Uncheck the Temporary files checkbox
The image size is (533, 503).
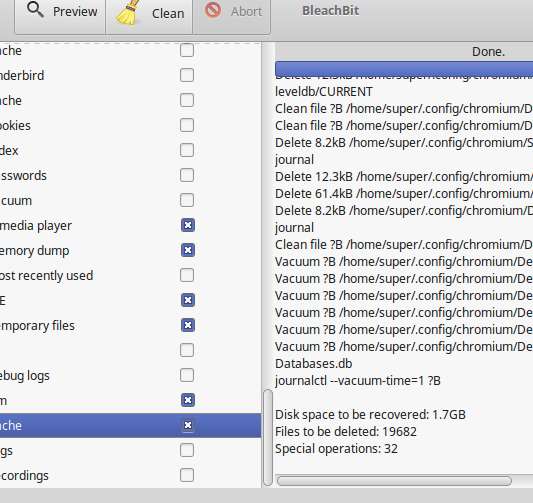tap(188, 325)
